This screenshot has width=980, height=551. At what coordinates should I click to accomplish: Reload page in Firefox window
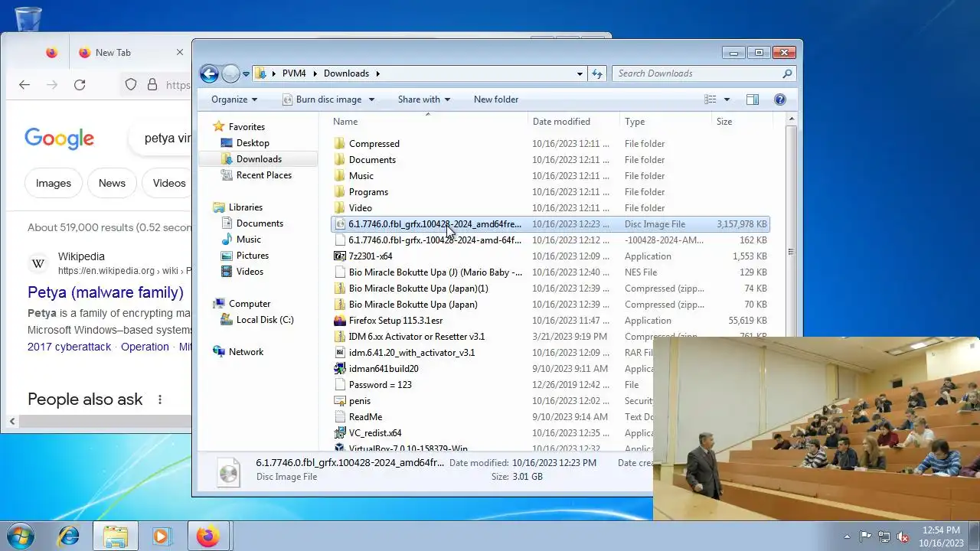80,85
